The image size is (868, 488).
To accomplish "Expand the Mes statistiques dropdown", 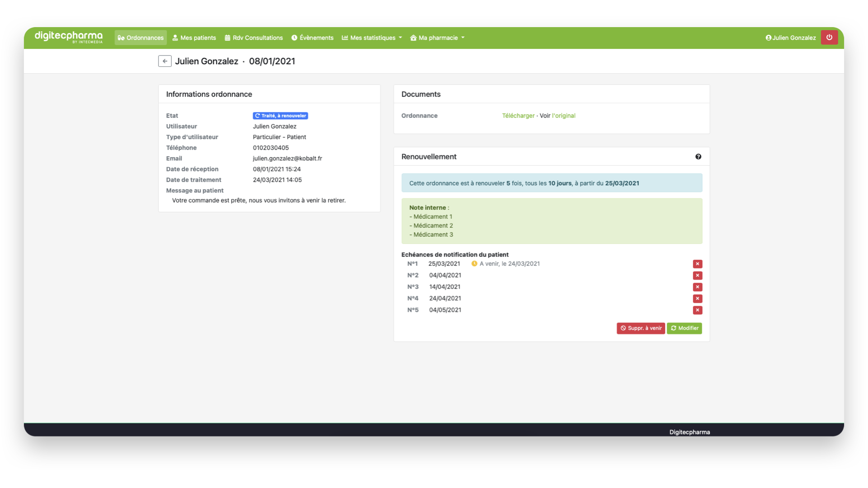I will [x=372, y=38].
